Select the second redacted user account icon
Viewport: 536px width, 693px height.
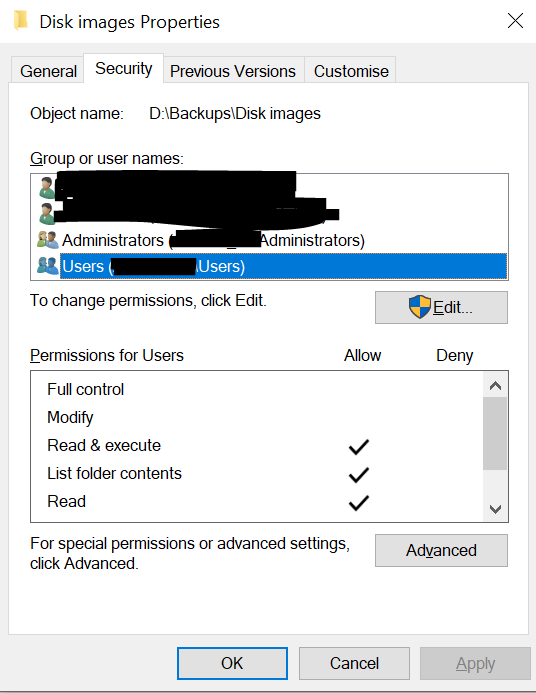click(47, 214)
